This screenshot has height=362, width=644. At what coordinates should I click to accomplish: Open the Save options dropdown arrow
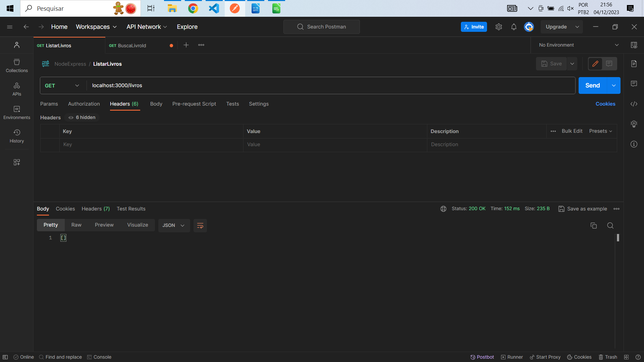[572, 64]
